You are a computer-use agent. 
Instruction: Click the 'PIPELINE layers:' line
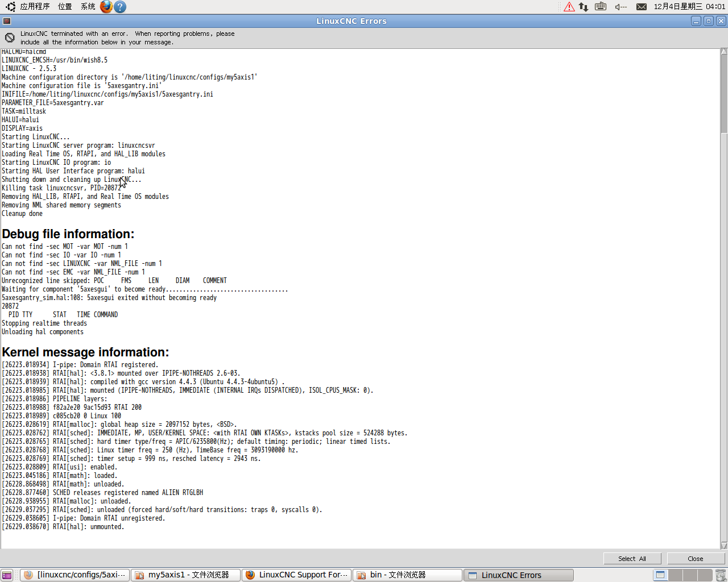[x=54, y=399]
